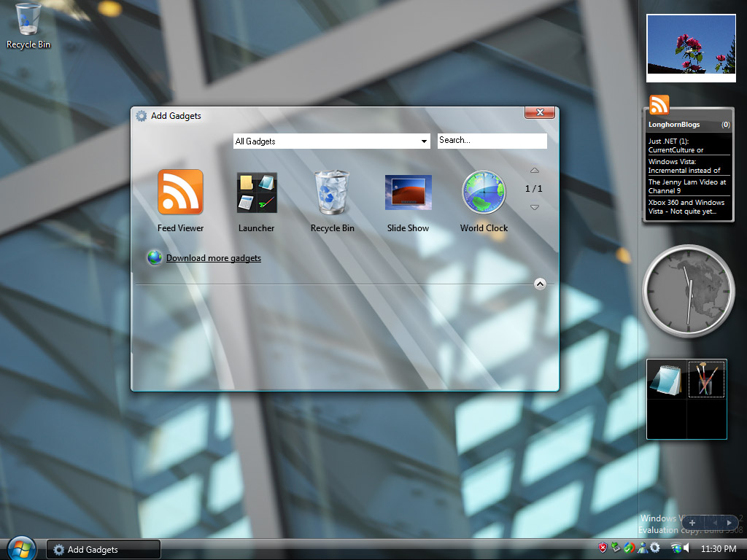Screen dimensions: 747x560
Task: Click the sidebar previous page arrow
Action: click(x=715, y=522)
